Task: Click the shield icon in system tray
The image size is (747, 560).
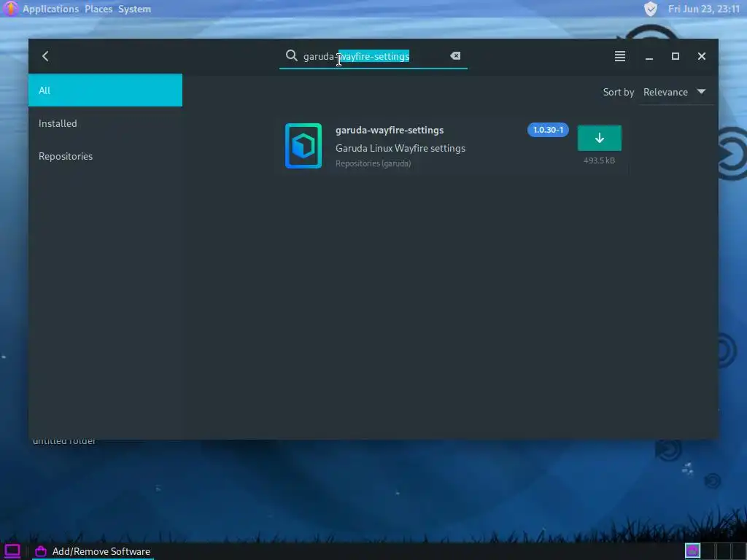Action: tap(650, 9)
